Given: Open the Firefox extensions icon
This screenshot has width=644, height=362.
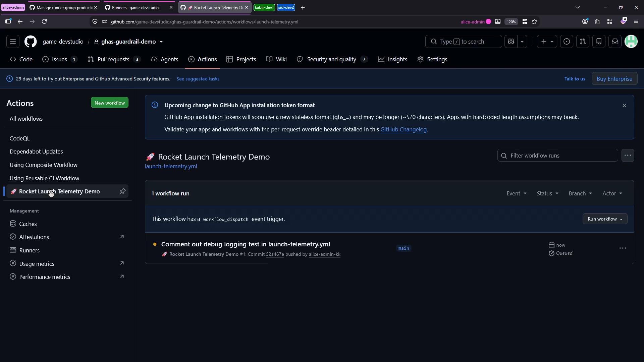Looking at the screenshot, I should coord(597,22).
